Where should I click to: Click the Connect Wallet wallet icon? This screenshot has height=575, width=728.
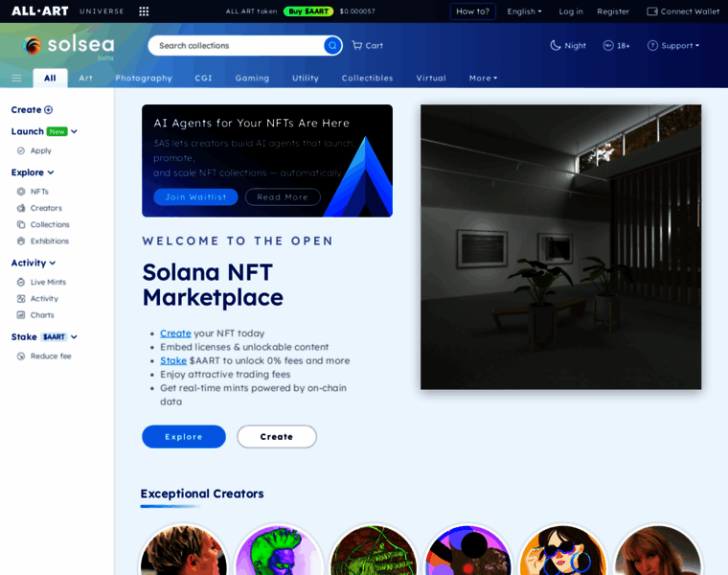click(x=652, y=11)
